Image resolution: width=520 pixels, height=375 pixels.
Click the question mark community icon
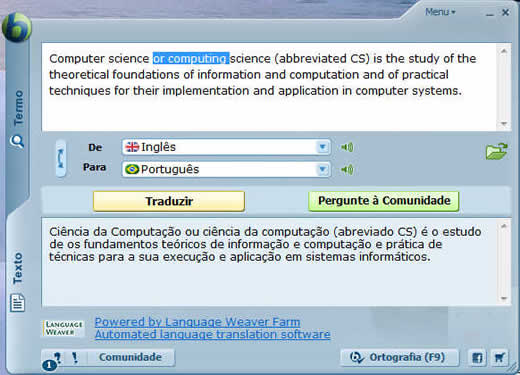[57, 358]
